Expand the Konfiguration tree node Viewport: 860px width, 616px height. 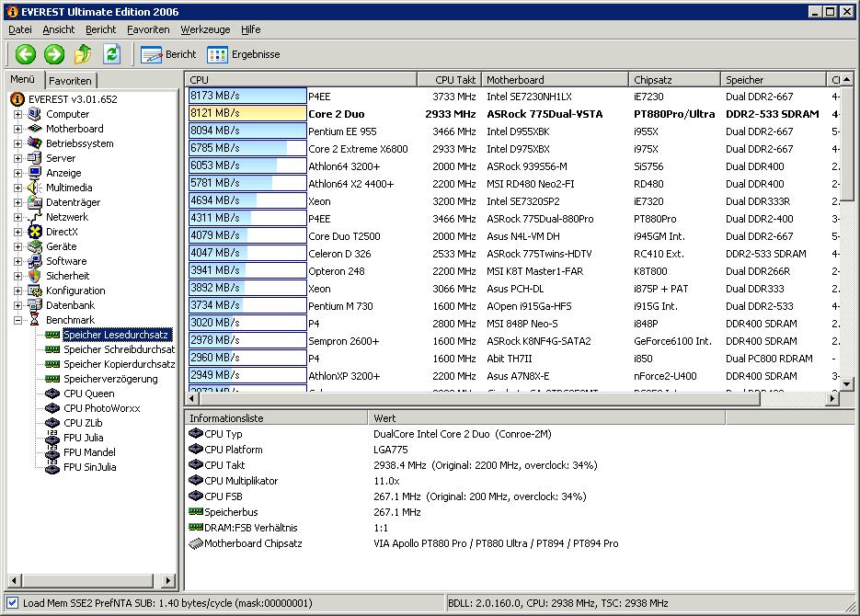17,291
